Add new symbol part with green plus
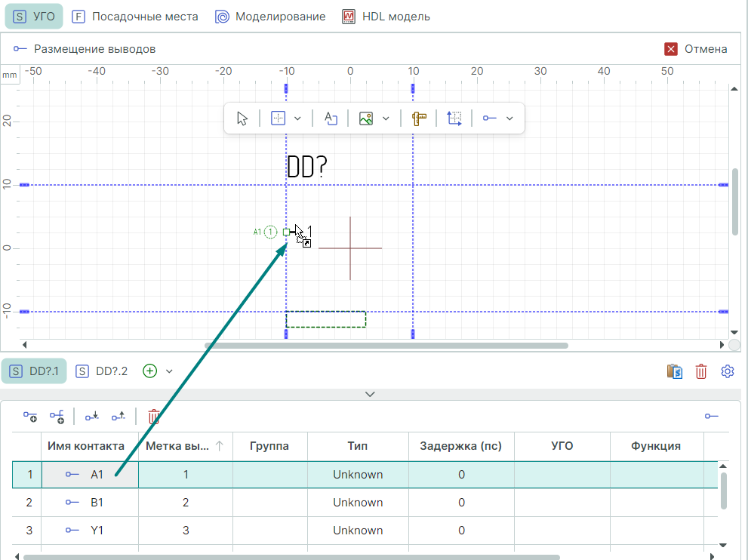 pos(150,371)
